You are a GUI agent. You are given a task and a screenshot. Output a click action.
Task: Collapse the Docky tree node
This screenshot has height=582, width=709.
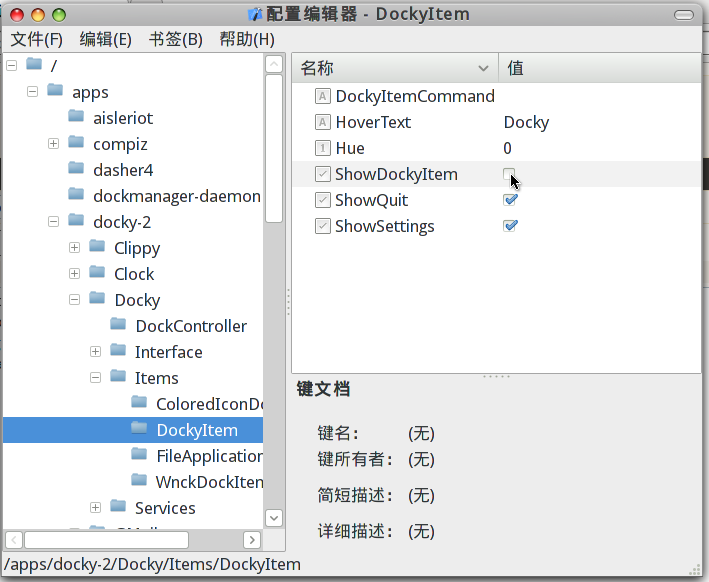coord(75,300)
